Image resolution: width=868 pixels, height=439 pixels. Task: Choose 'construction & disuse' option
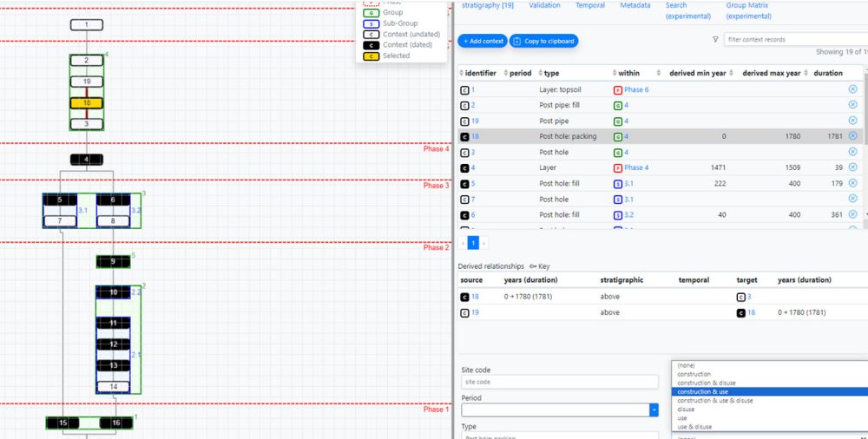pos(769,383)
